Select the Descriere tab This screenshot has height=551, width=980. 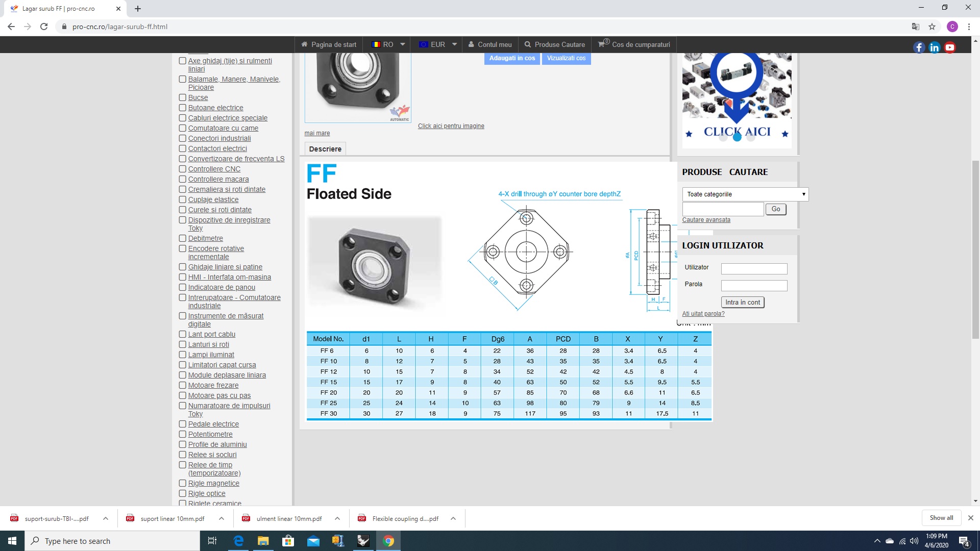(x=325, y=149)
